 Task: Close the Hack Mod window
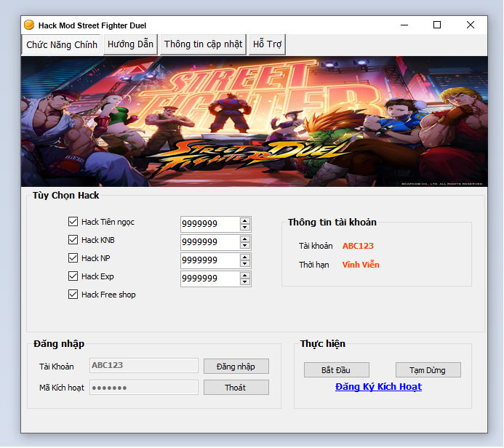tap(471, 25)
